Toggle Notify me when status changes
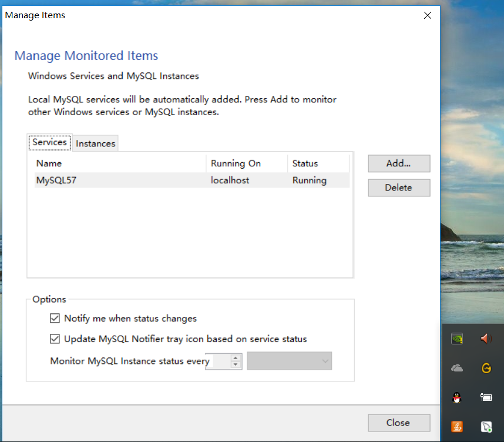The height and width of the screenshot is (442, 504). tap(55, 319)
